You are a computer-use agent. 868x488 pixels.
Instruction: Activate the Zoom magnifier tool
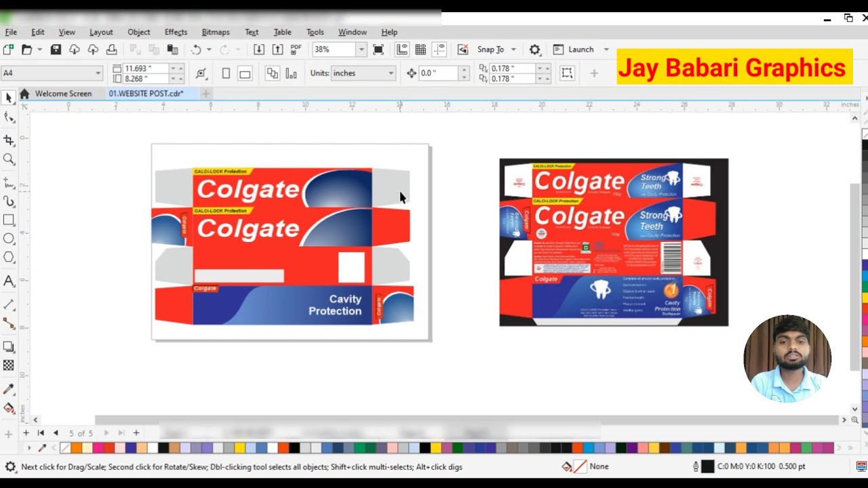click(9, 159)
